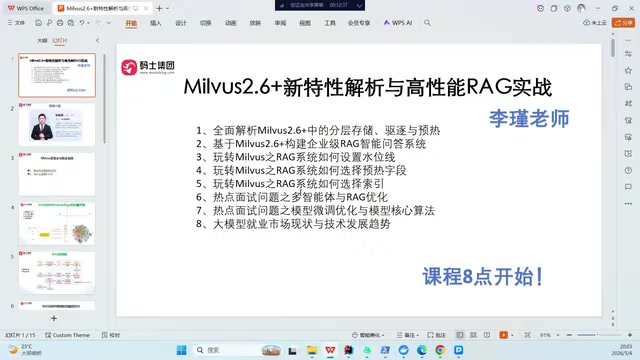
Task: Click the Redo arrow icon
Action: (98, 23)
